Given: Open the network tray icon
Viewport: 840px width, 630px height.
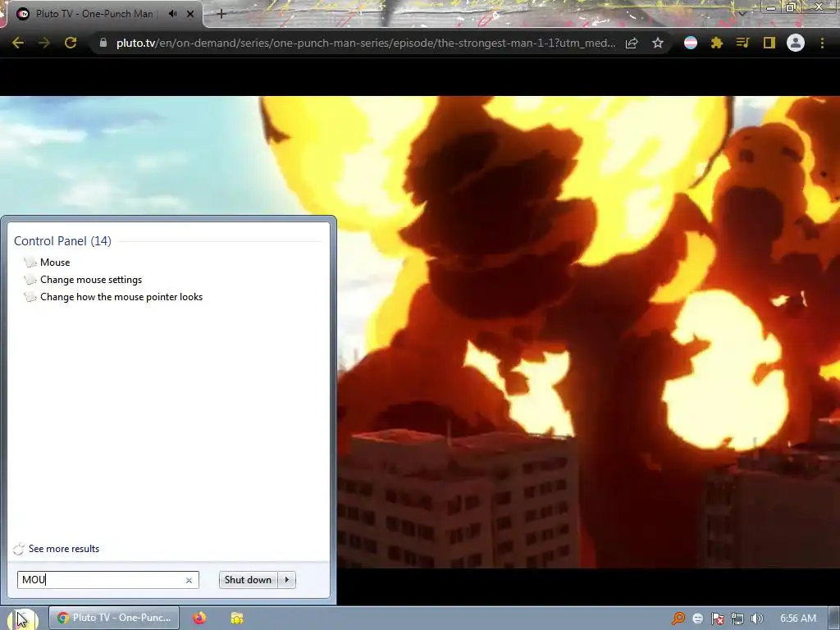Looking at the screenshot, I should 737,619.
